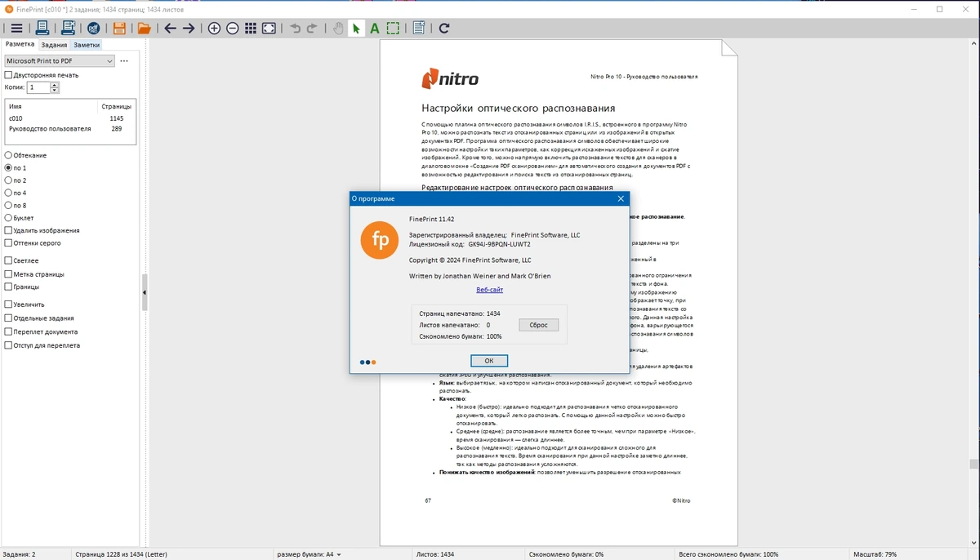
Task: Close the О программе dialog
Action: click(621, 198)
